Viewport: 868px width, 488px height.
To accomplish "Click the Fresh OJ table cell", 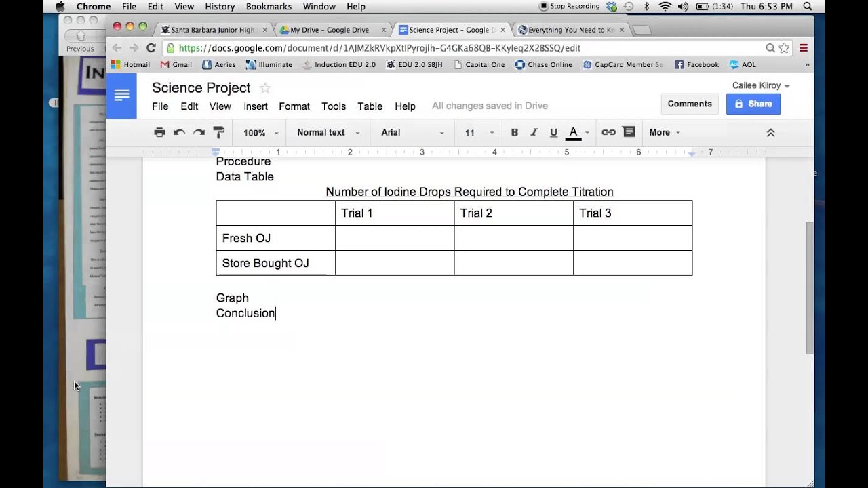I will click(x=275, y=238).
